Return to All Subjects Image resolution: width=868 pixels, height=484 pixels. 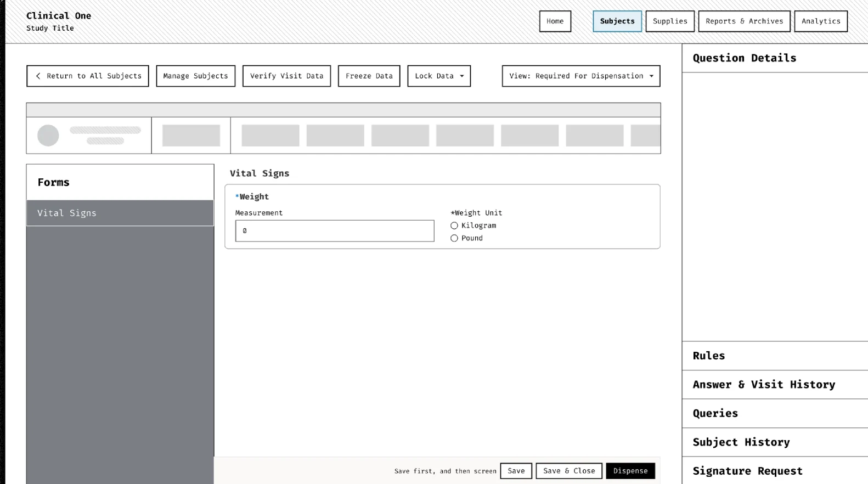pos(88,76)
